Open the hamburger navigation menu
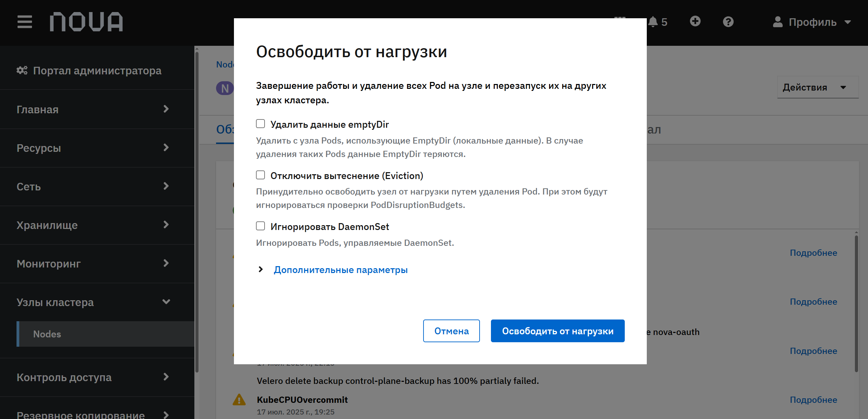868x419 pixels. (x=25, y=22)
